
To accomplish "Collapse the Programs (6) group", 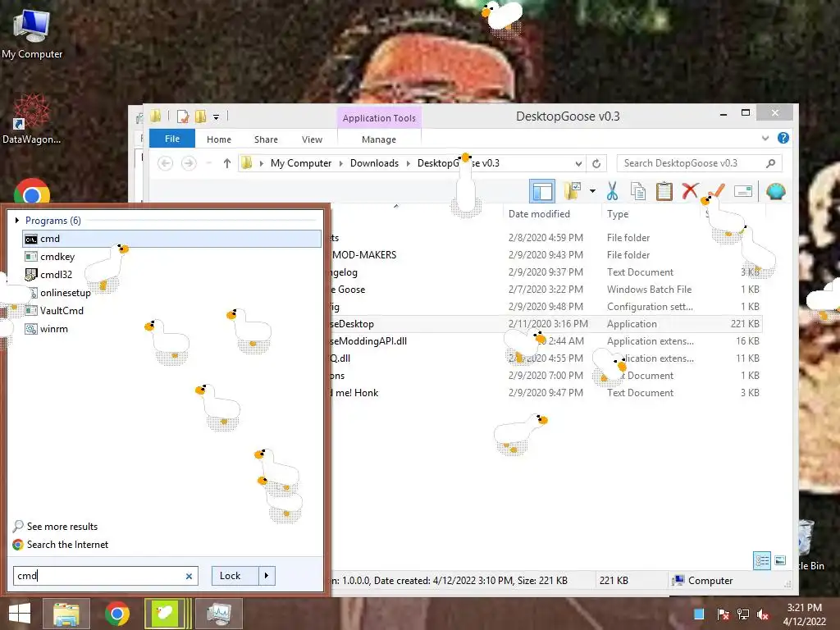I will pyautogui.click(x=17, y=220).
